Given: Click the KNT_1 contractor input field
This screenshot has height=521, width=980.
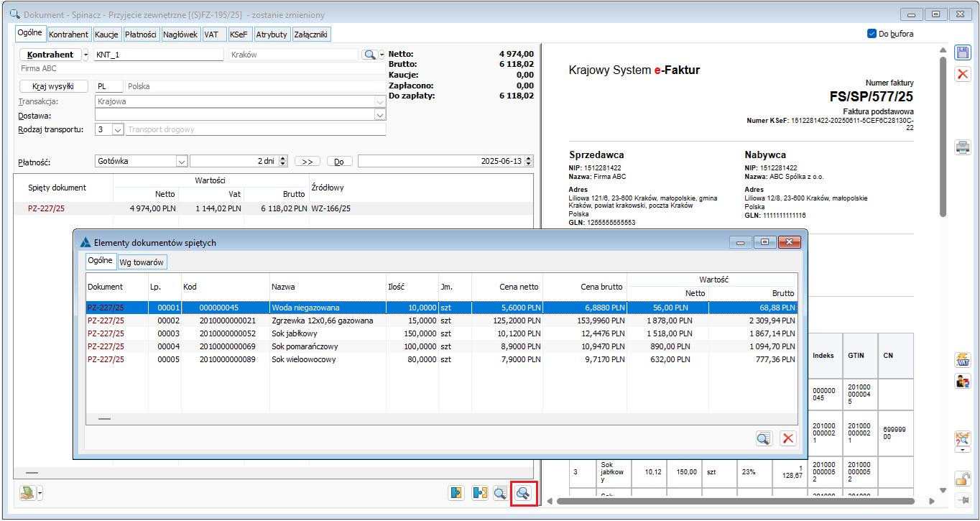Looking at the screenshot, I should (158, 55).
